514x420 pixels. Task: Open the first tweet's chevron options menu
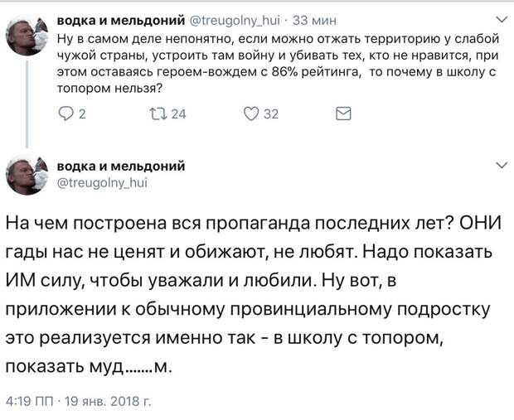pos(502,20)
